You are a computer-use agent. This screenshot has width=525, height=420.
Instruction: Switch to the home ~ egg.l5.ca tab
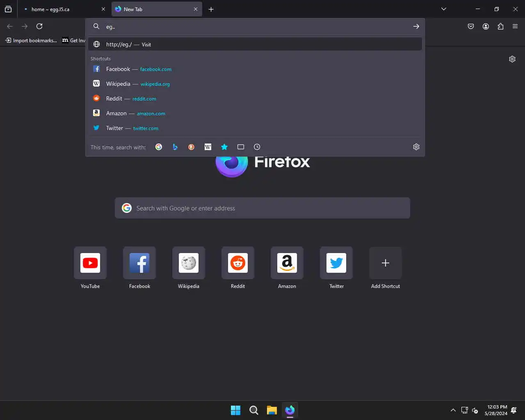coord(64,9)
